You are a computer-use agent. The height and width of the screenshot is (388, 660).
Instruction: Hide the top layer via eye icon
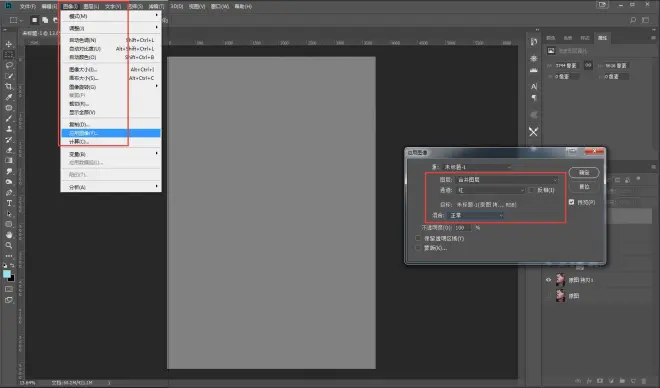pyautogui.click(x=548, y=280)
